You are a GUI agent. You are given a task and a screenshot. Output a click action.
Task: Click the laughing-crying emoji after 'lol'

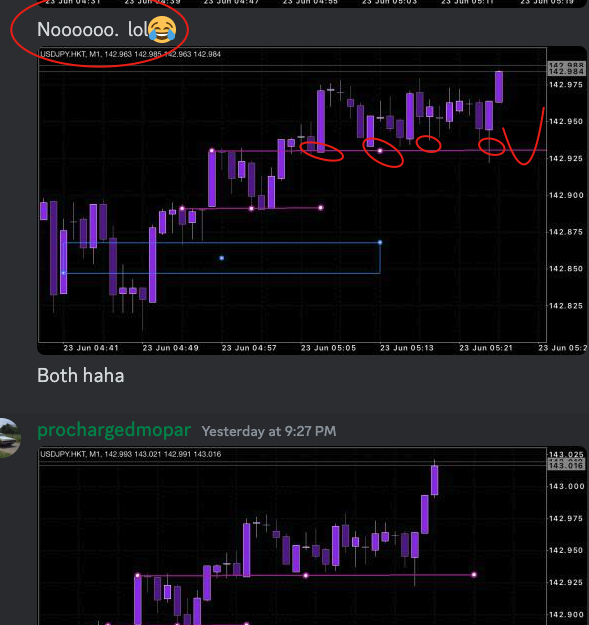(x=162, y=29)
